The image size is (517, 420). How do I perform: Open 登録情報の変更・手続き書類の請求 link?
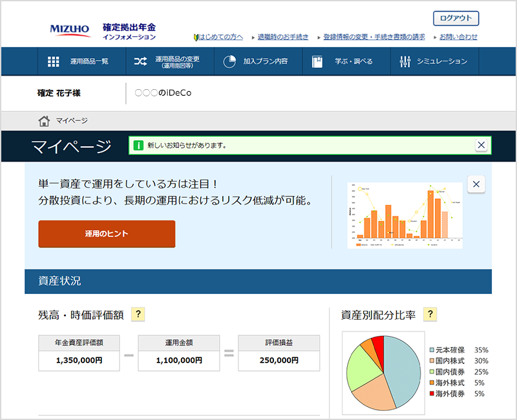click(x=374, y=37)
